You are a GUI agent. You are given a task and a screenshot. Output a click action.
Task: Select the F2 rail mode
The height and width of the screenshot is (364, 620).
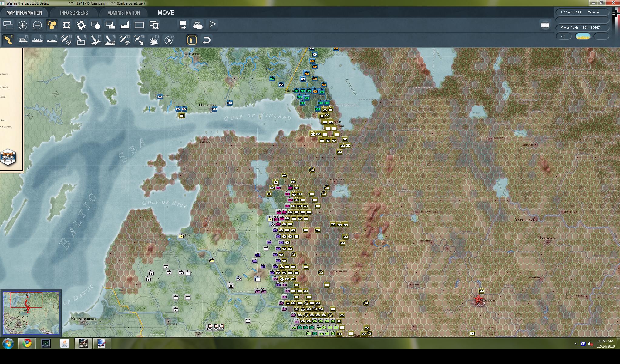pos(23,40)
